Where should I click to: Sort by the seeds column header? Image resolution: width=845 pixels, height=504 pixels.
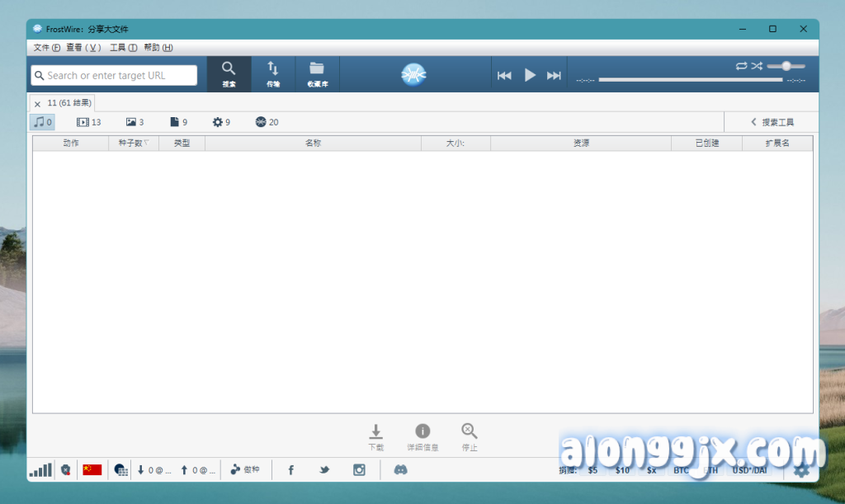[134, 143]
